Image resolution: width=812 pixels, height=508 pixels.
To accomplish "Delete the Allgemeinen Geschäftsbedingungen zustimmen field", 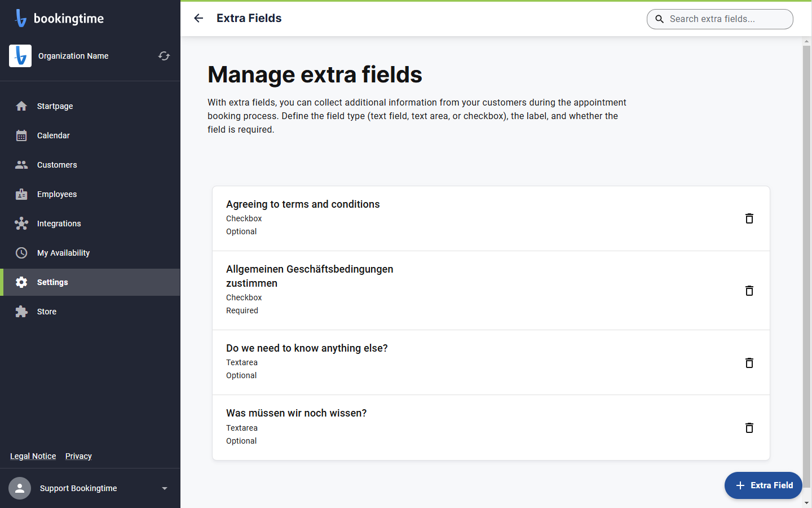I will coord(749,291).
